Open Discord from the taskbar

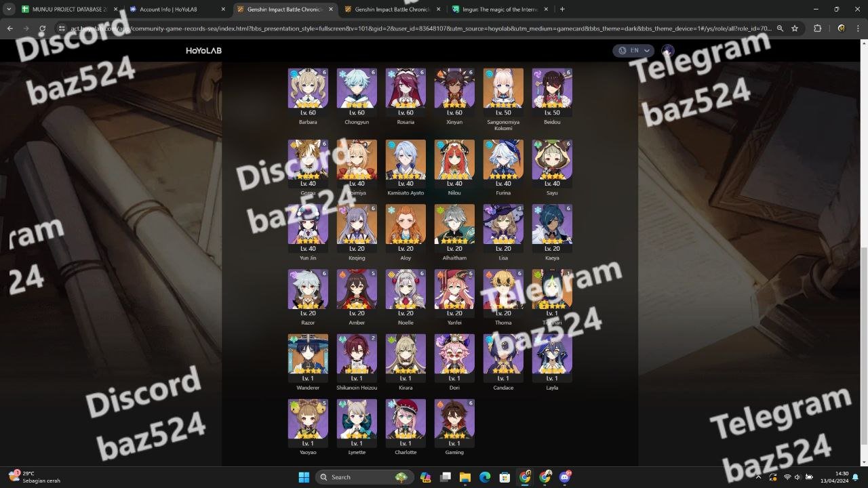[x=566, y=477]
